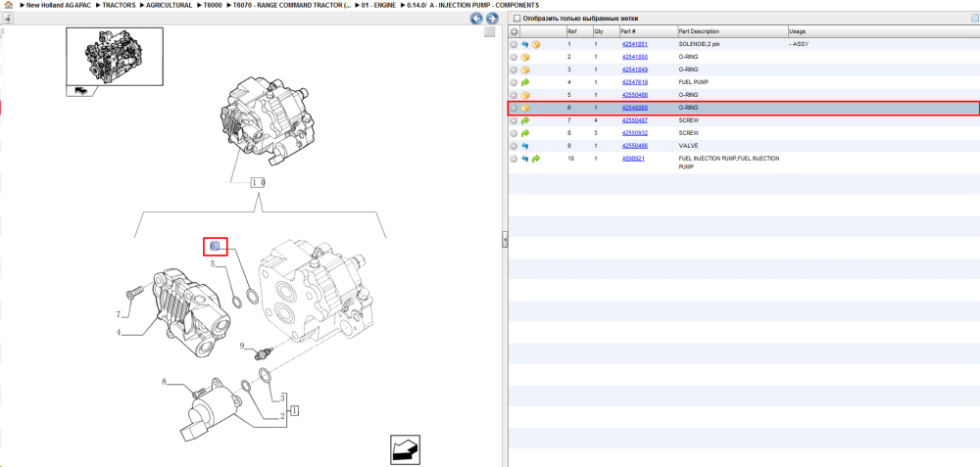Go to previous figure with left arrow
This screenshot has width=980, height=467.
[x=477, y=18]
